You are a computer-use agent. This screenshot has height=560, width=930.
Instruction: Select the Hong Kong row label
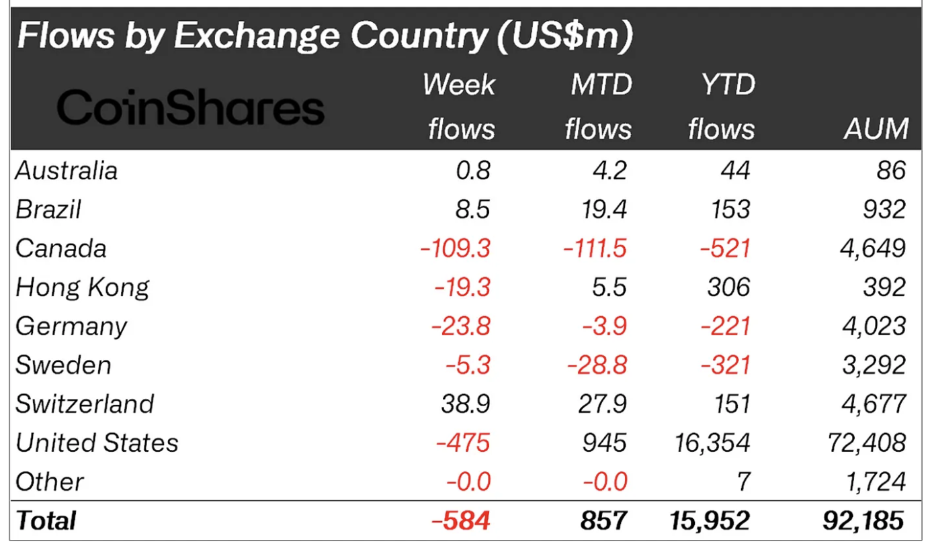pyautogui.click(x=82, y=287)
